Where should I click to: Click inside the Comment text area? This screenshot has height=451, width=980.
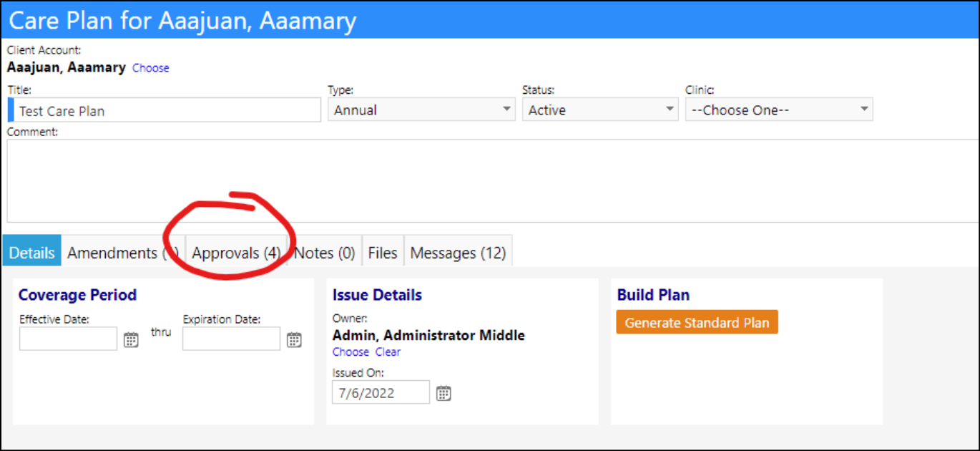(x=493, y=181)
